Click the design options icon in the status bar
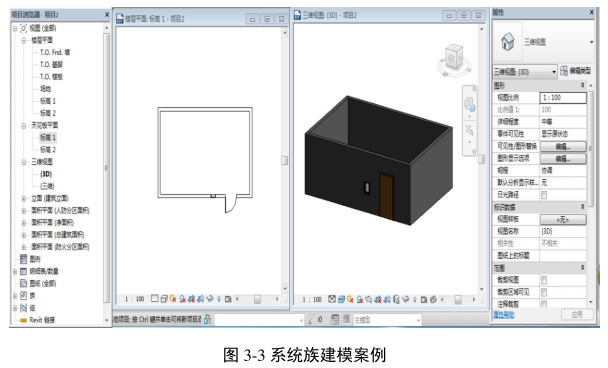This screenshot has width=608, height=368. pyautogui.click(x=335, y=320)
